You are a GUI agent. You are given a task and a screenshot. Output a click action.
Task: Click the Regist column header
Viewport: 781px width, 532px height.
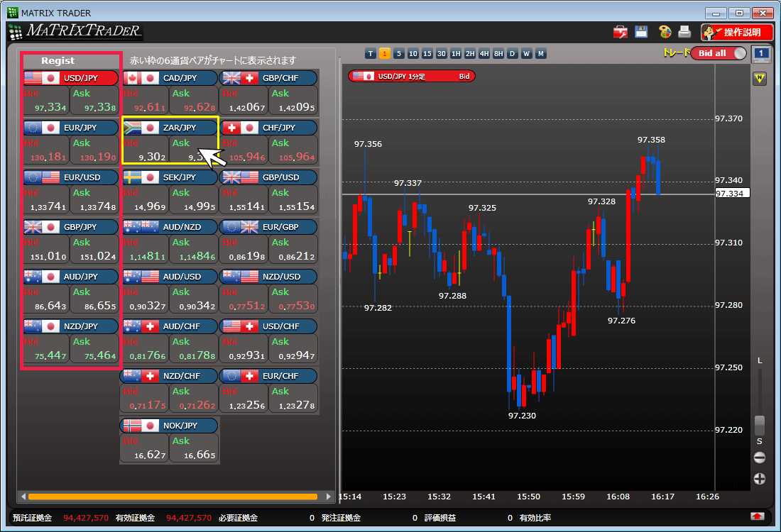(58, 61)
